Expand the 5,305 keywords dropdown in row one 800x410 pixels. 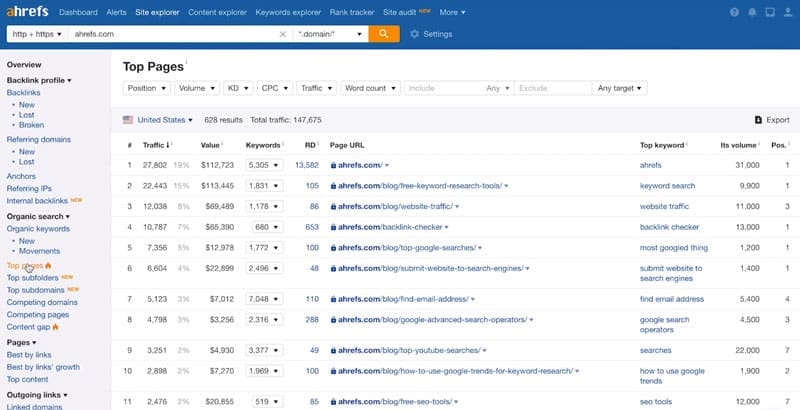click(264, 164)
